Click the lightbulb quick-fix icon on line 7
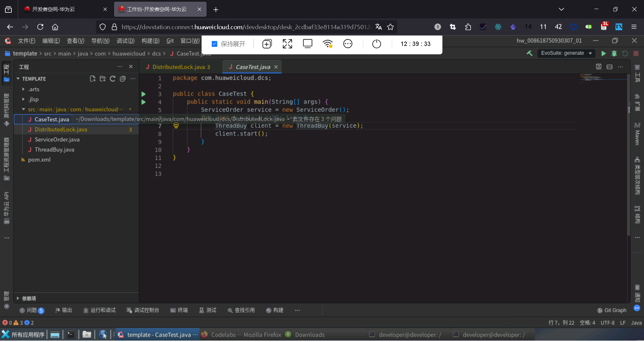 pos(176,126)
